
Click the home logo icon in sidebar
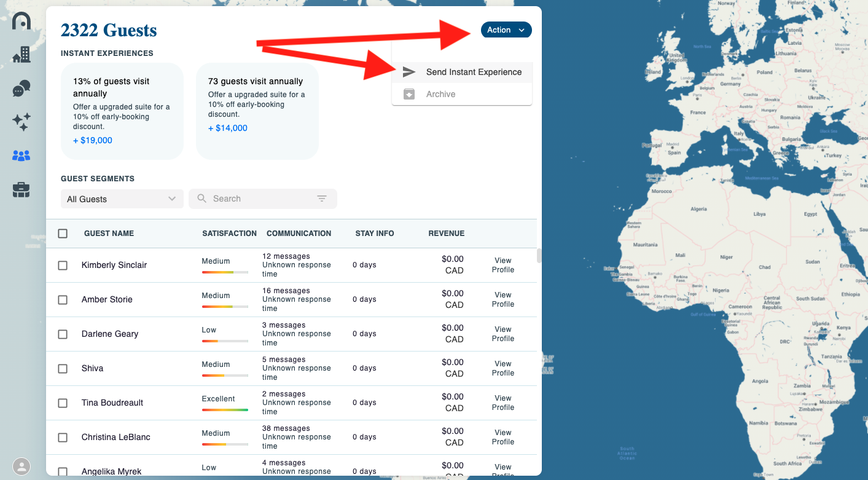point(22,21)
